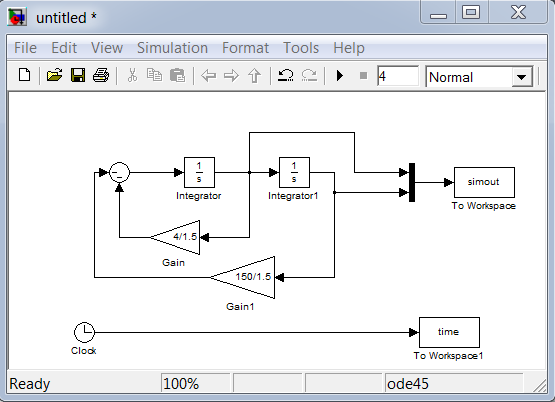Click the 'Gain' block label

pos(173,263)
